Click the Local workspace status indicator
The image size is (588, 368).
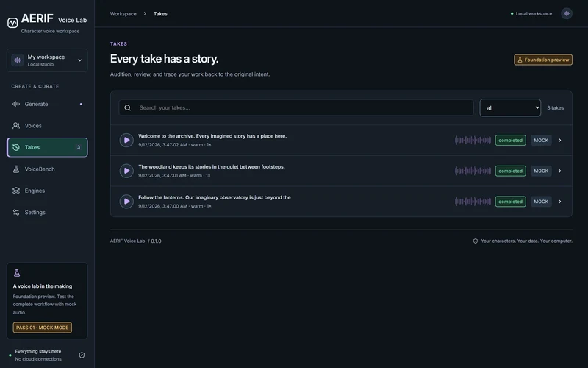[531, 13]
